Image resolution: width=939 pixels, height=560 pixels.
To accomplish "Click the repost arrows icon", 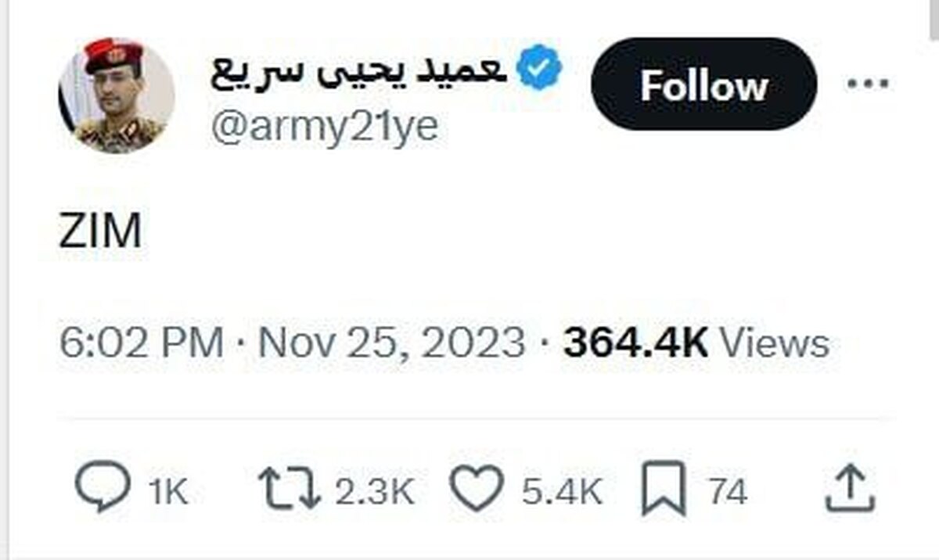I will click(x=290, y=490).
